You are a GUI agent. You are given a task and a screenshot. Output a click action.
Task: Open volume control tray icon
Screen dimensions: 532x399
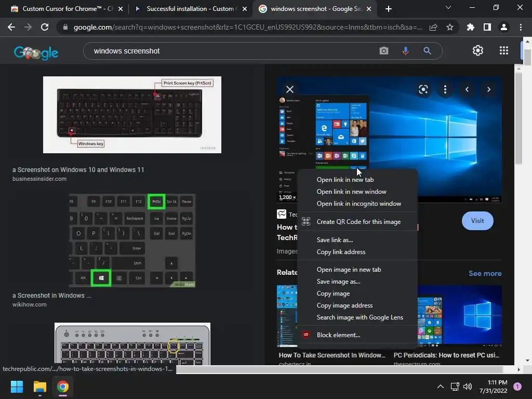[x=468, y=387]
